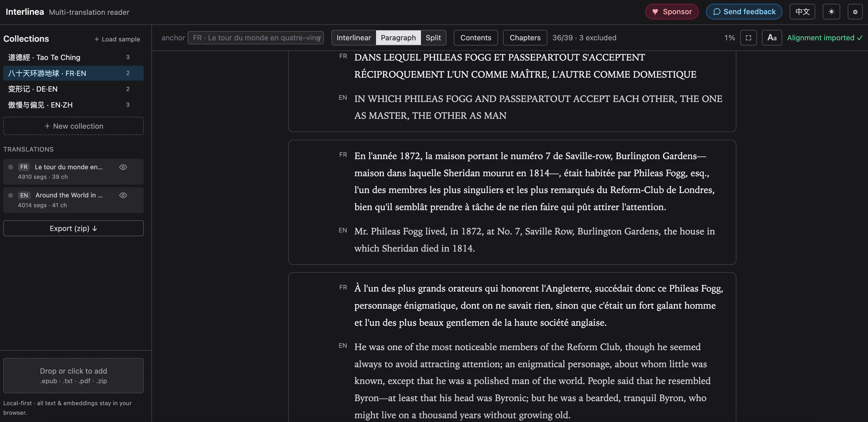Viewport: 868px width, 422px height.
Task: Export translations as zip
Action: pyautogui.click(x=73, y=228)
